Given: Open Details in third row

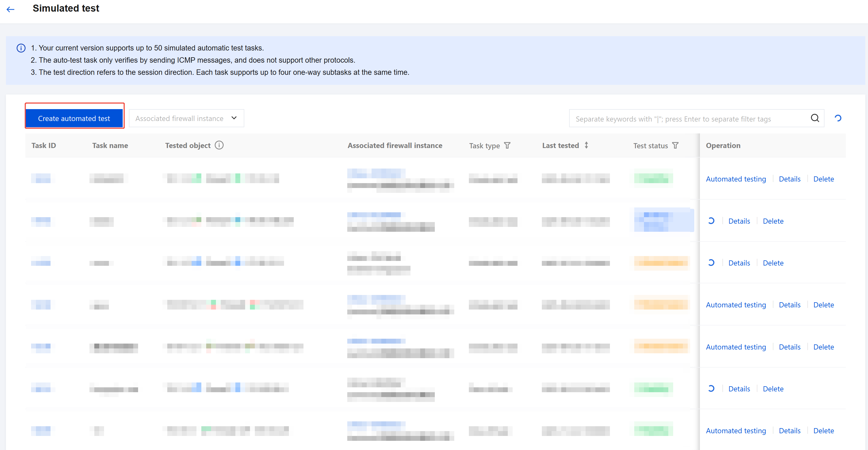Looking at the screenshot, I should tap(739, 263).
